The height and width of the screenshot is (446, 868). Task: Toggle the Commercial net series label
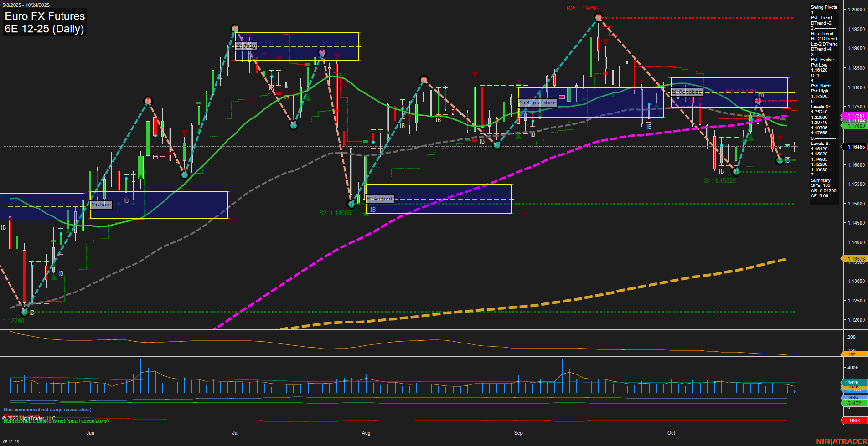(x=22, y=415)
